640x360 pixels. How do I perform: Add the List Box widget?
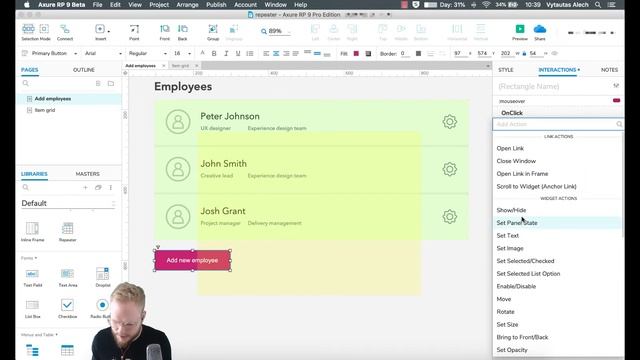point(32,308)
